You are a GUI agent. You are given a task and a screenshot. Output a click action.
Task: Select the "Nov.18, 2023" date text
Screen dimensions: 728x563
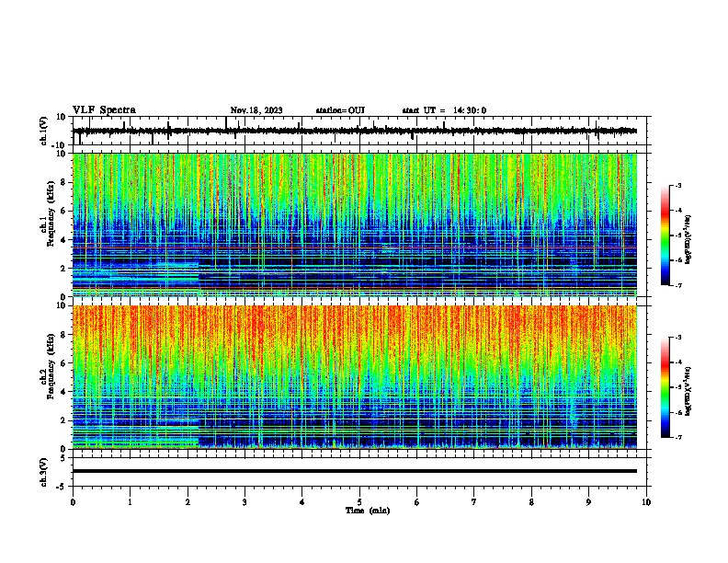tap(256, 110)
